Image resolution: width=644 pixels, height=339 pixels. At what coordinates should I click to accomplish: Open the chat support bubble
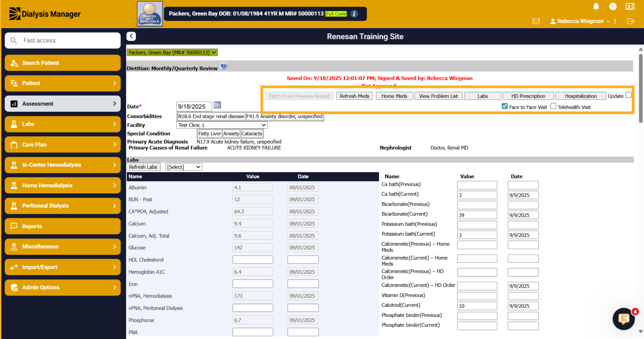[x=624, y=319]
